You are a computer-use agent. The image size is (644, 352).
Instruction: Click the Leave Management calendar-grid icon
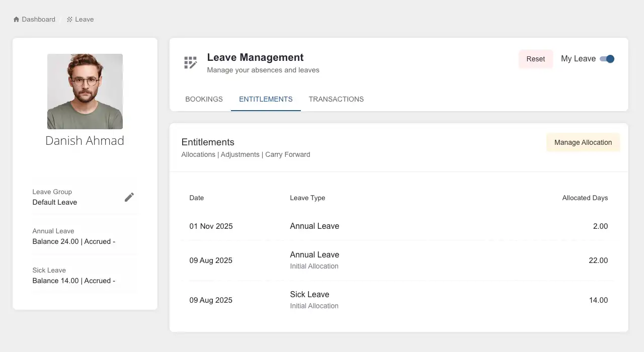(190, 62)
